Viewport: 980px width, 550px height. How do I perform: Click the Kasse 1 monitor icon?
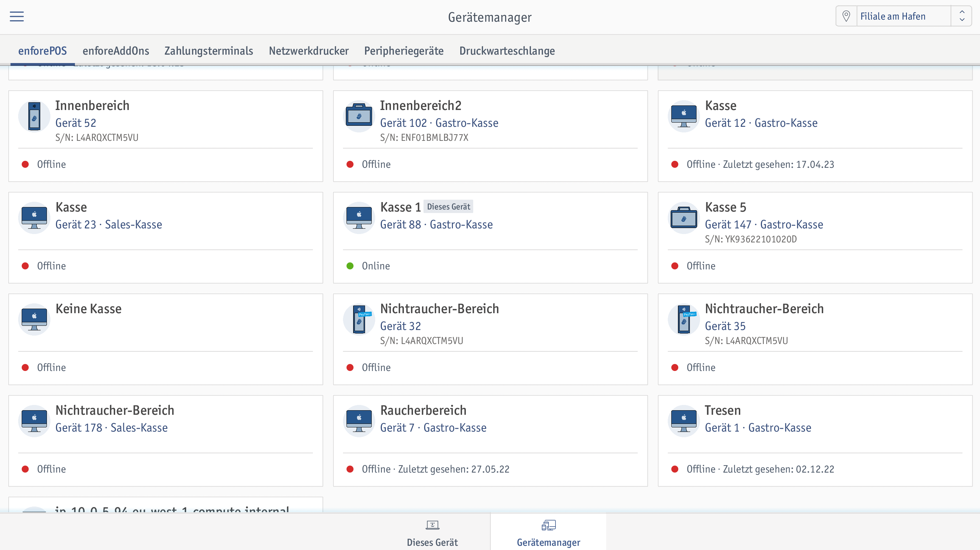(359, 218)
